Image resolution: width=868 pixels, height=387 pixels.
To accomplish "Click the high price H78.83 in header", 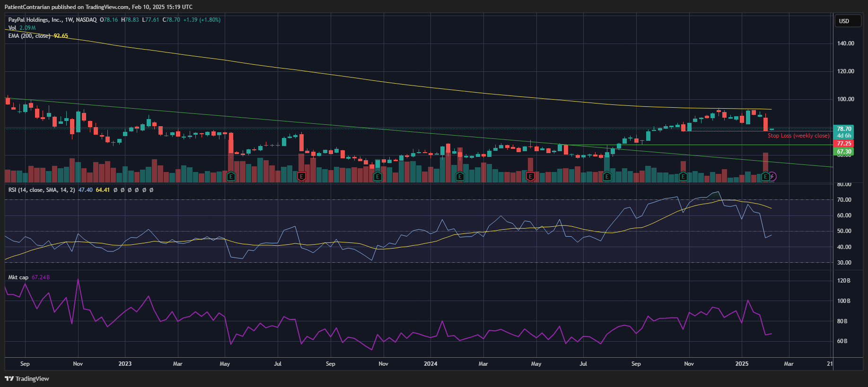I will pyautogui.click(x=130, y=20).
